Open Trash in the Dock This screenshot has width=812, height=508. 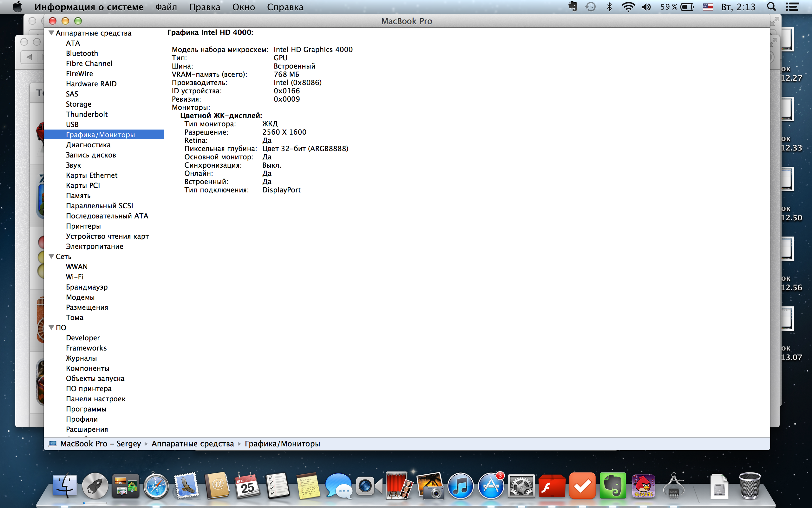click(x=749, y=486)
